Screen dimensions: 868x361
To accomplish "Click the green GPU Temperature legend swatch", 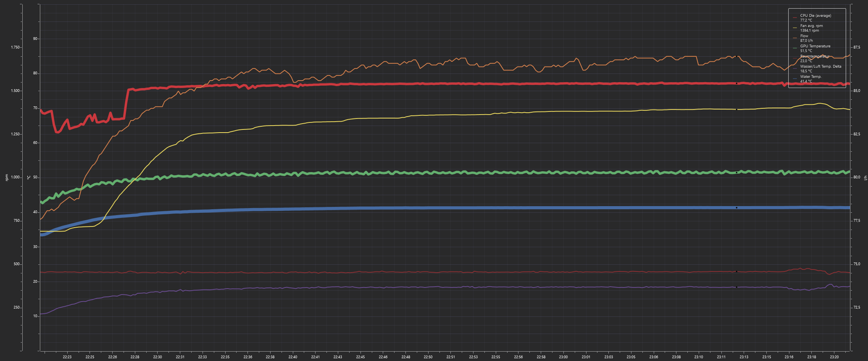I will (794, 48).
